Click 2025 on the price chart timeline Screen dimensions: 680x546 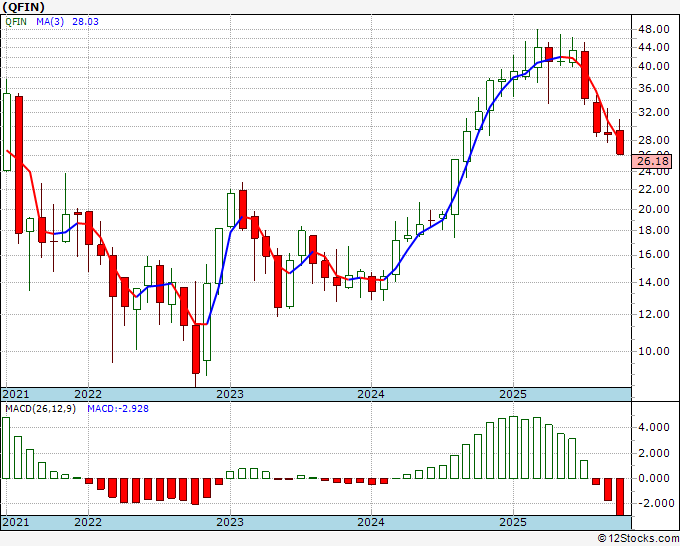click(x=513, y=394)
